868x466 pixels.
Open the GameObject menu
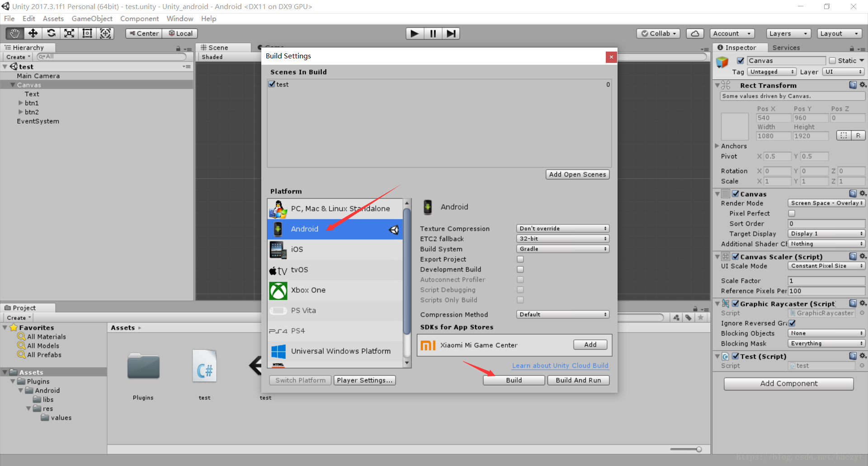pos(92,19)
